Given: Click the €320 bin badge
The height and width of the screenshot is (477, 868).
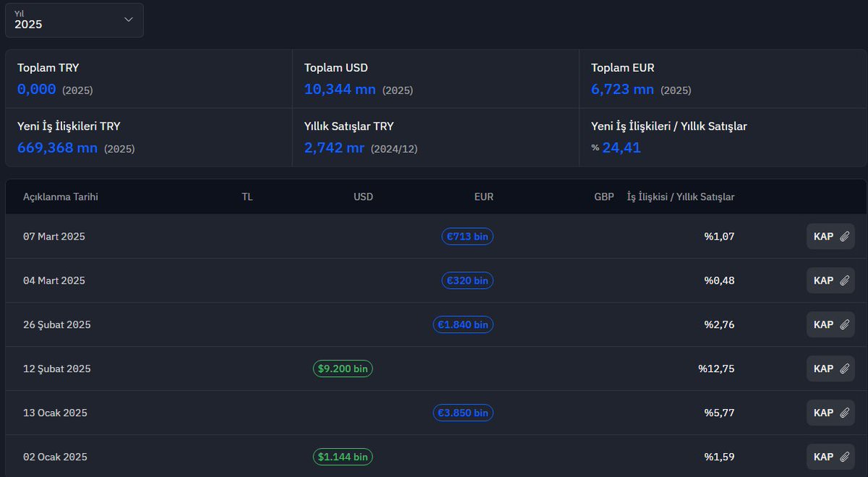Looking at the screenshot, I should [x=468, y=280].
